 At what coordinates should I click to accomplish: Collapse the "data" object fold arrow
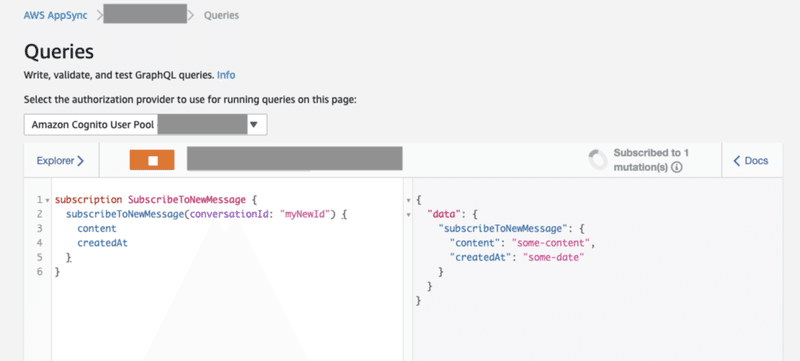(x=408, y=215)
